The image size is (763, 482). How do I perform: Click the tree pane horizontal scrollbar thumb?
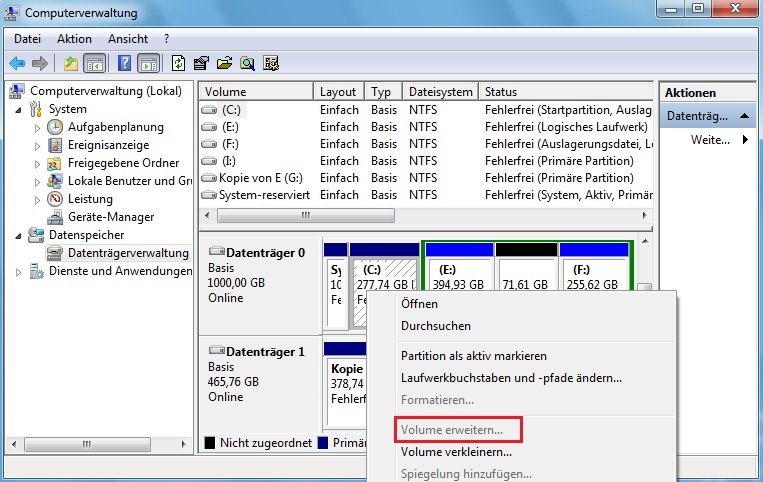pyautogui.click(x=87, y=444)
